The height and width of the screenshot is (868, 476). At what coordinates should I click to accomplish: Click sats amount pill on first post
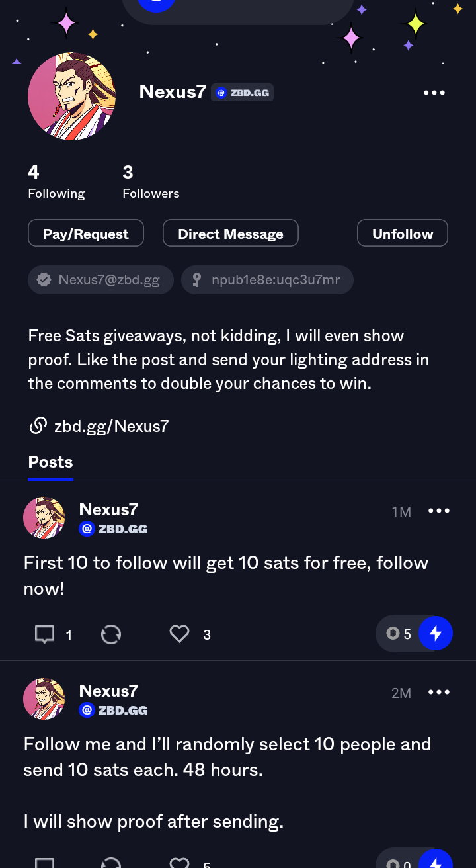point(399,634)
